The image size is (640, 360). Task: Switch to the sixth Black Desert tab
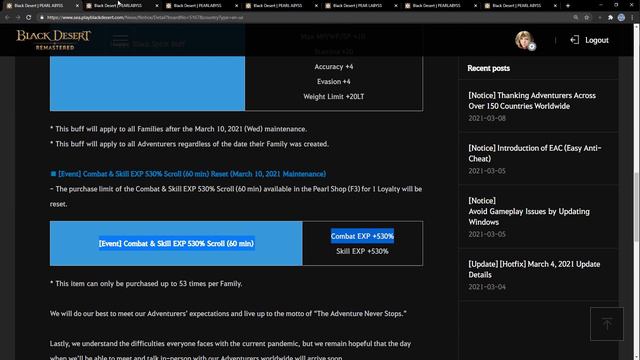pos(437,6)
